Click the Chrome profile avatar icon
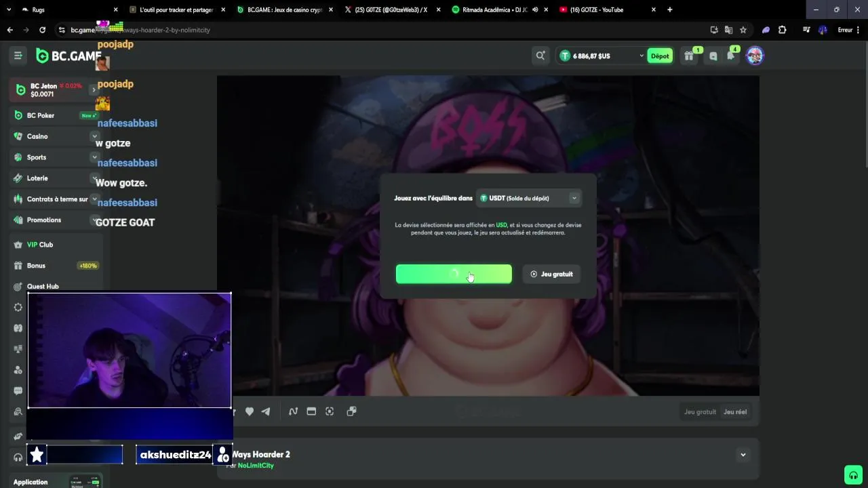The image size is (868, 488). [823, 30]
